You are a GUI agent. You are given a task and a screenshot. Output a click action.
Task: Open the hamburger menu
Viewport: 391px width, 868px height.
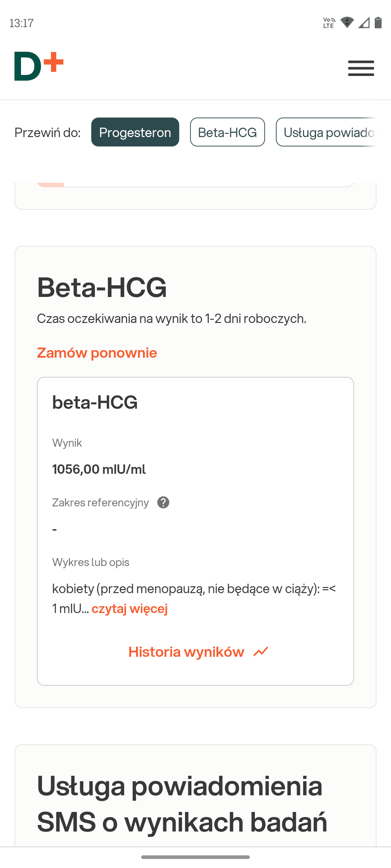tap(361, 68)
